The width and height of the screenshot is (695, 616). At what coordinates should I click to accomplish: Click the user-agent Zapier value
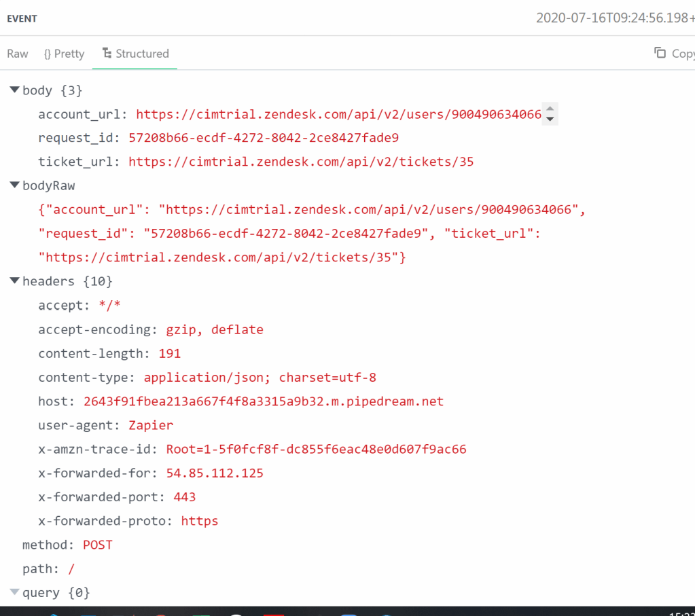point(151,425)
